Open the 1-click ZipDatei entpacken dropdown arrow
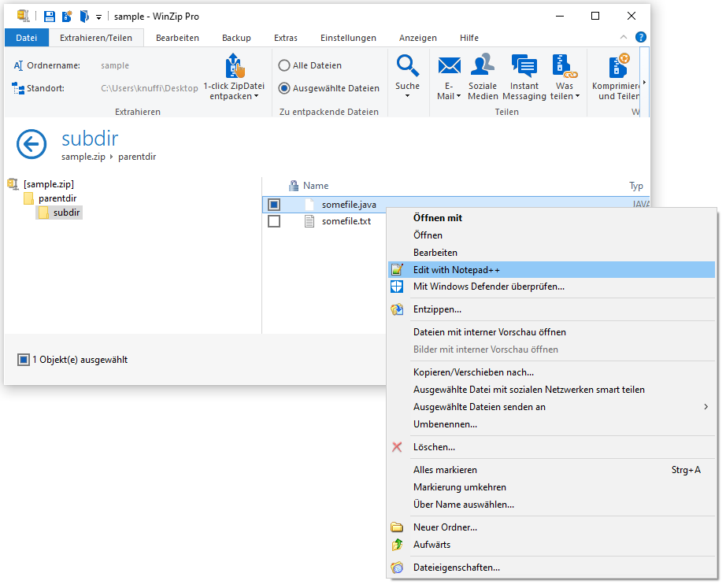Screen dimensions: 726x588 point(256,96)
